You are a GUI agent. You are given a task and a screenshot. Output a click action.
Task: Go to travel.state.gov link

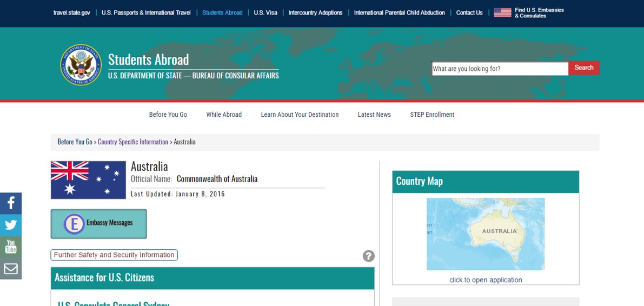(72, 13)
